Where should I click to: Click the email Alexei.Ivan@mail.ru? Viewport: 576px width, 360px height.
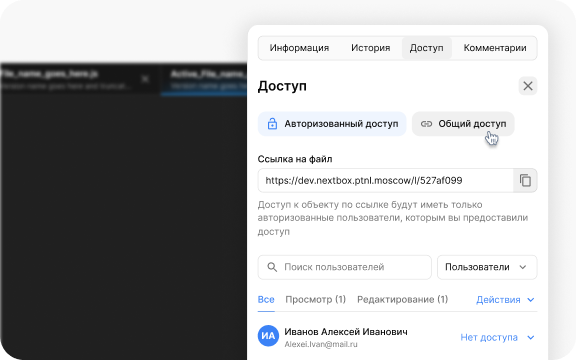(x=321, y=344)
